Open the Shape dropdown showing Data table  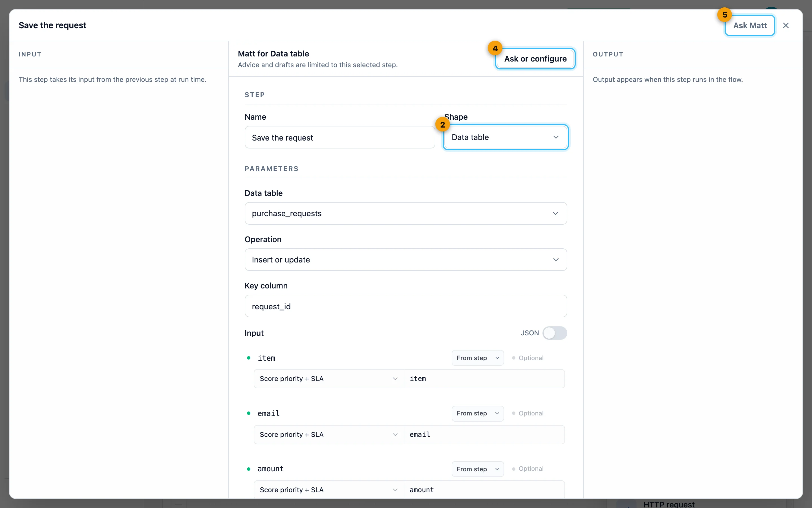click(505, 137)
